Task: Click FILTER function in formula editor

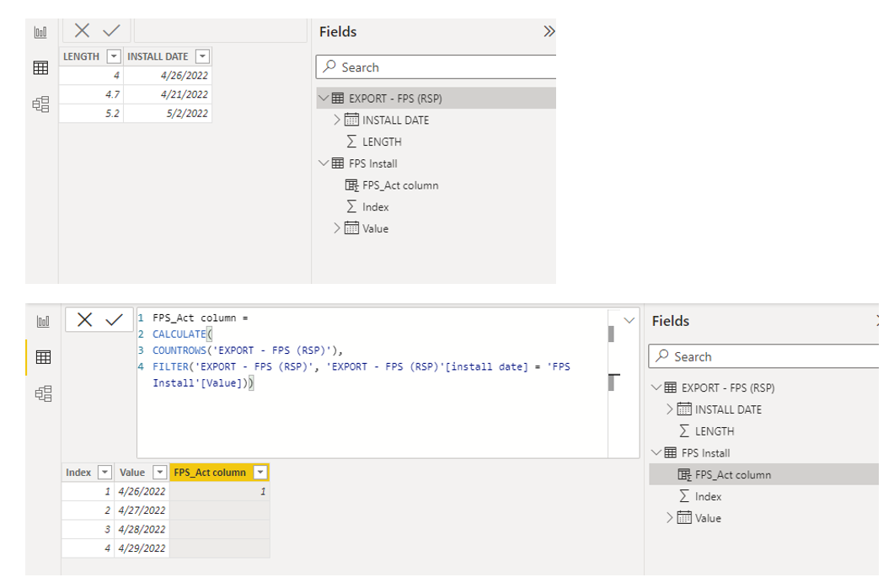Action: click(170, 366)
